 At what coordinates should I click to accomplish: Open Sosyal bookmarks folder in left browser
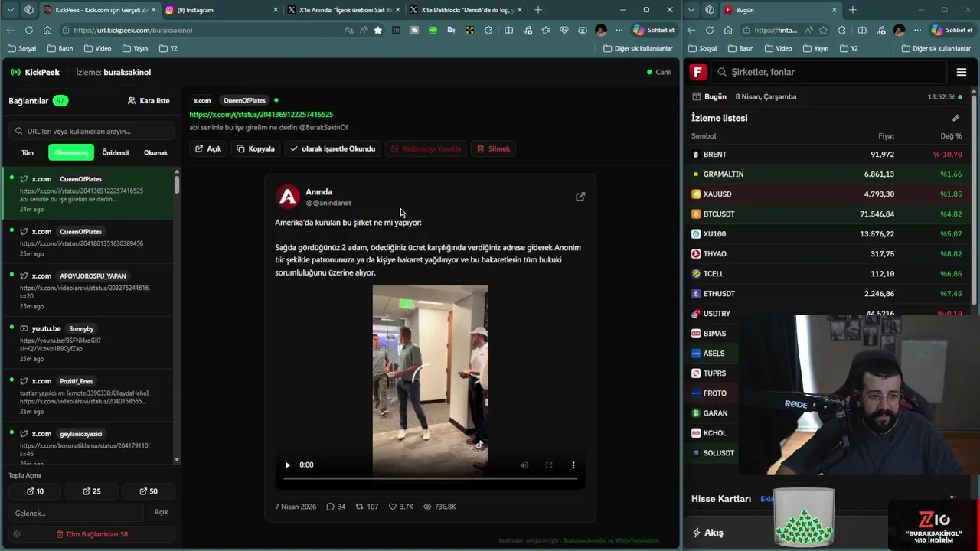[21, 48]
